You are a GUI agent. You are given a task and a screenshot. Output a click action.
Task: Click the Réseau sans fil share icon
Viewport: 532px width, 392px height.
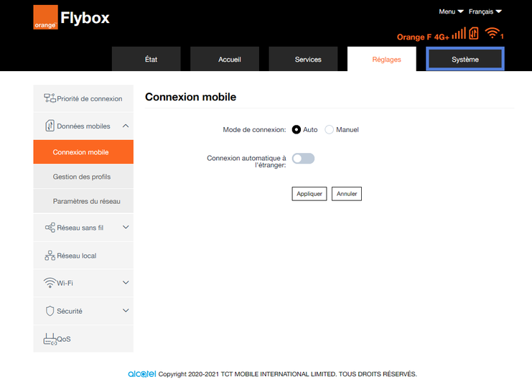pyautogui.click(x=50, y=228)
